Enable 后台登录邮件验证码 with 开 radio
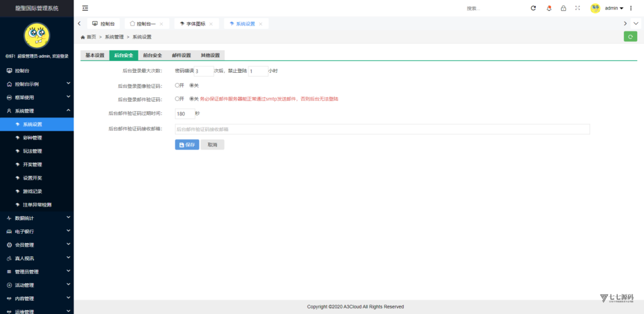This screenshot has width=644, height=314. (x=177, y=99)
